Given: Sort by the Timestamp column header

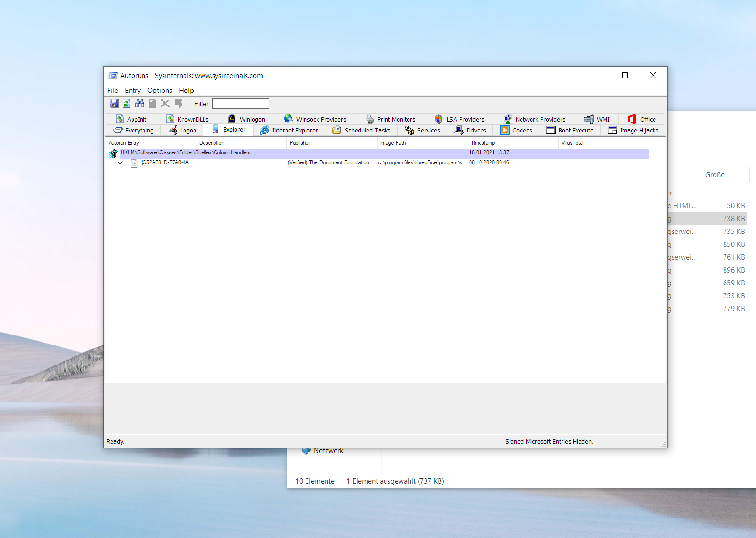Looking at the screenshot, I should click(x=513, y=143).
